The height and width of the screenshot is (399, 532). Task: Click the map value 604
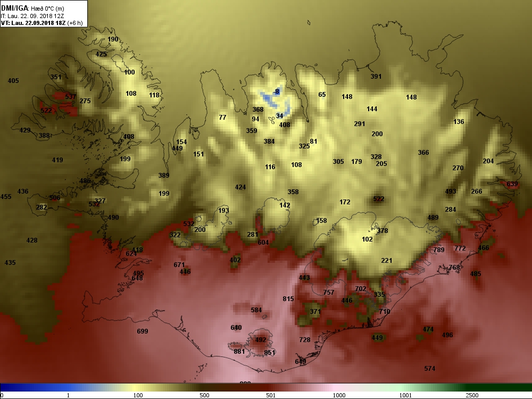pyautogui.click(x=263, y=242)
